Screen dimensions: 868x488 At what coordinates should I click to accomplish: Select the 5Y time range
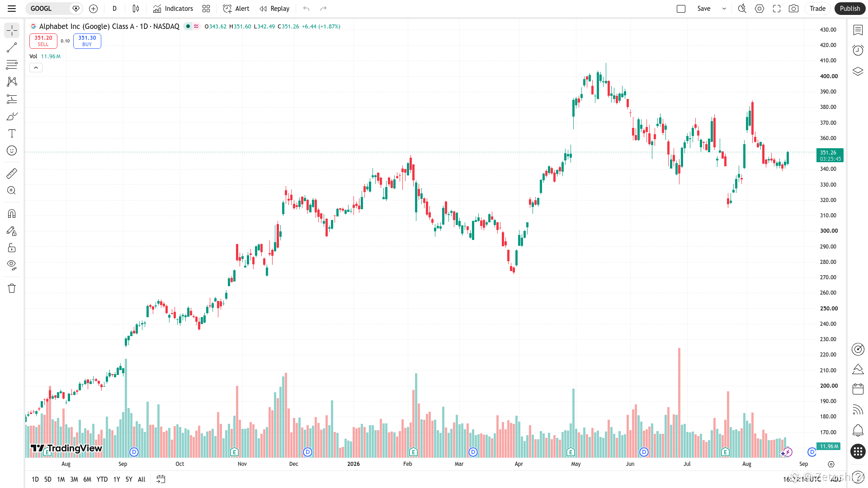[x=129, y=479]
